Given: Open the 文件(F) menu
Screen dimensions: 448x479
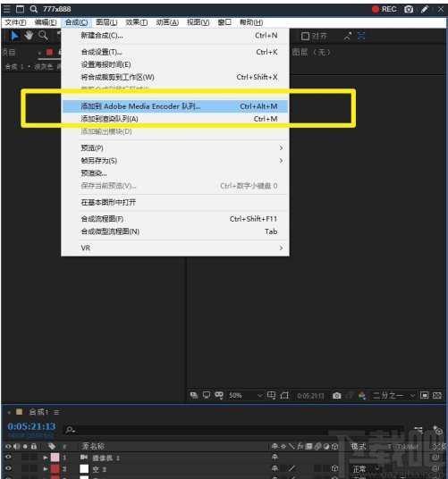Looking at the screenshot, I should pyautogui.click(x=15, y=22).
